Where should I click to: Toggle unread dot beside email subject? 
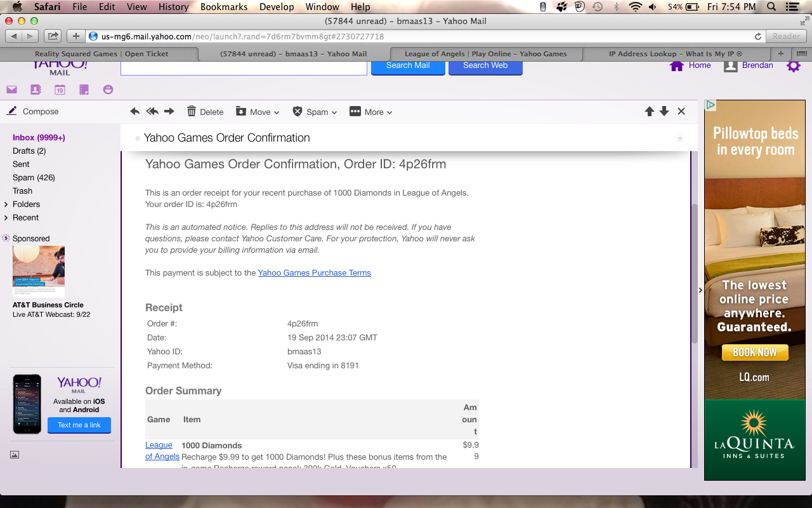[x=138, y=138]
